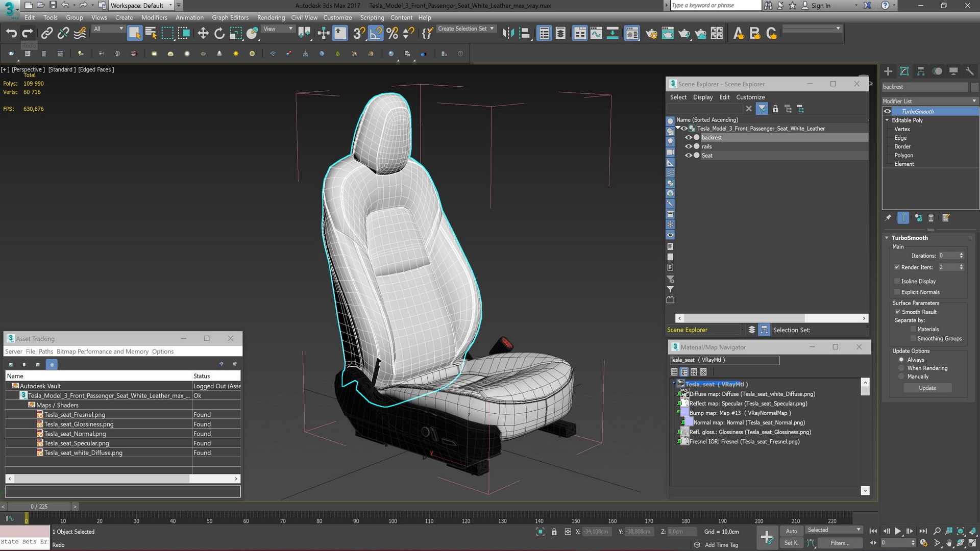Click Sign In link
This screenshot has width=980, height=551.
point(821,6)
